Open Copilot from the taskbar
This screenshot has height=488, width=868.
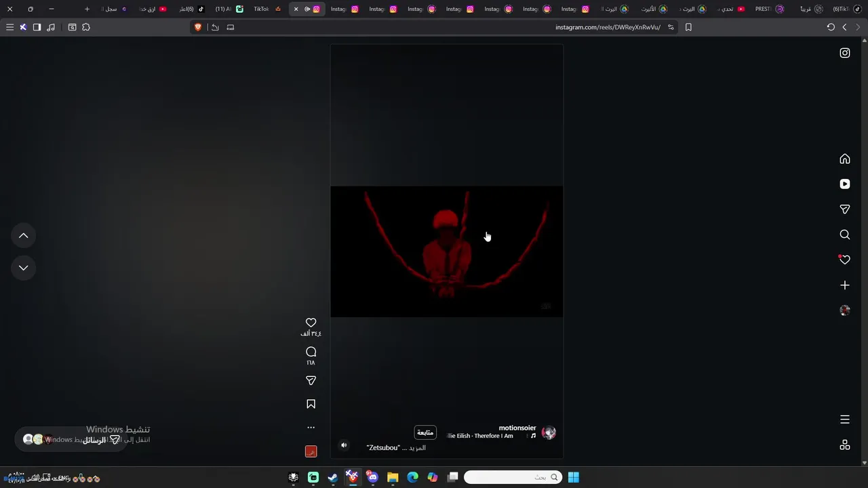[x=433, y=477]
